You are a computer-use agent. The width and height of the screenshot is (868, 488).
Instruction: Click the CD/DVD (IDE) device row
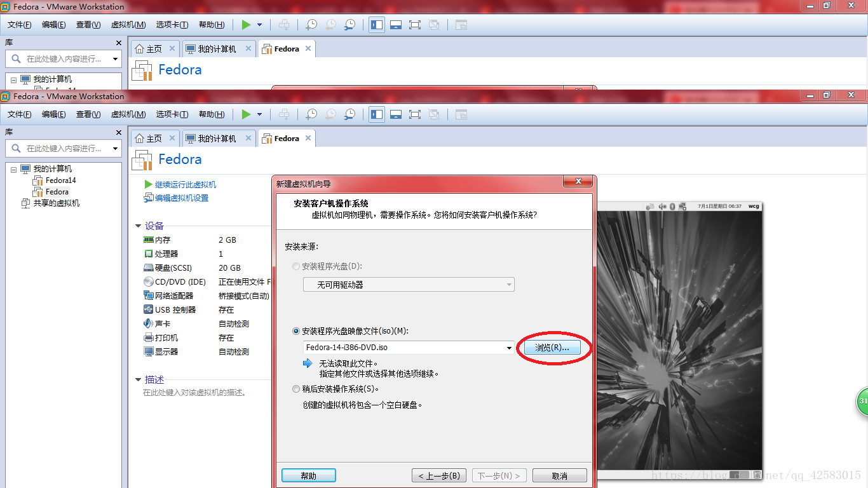[207, 281]
